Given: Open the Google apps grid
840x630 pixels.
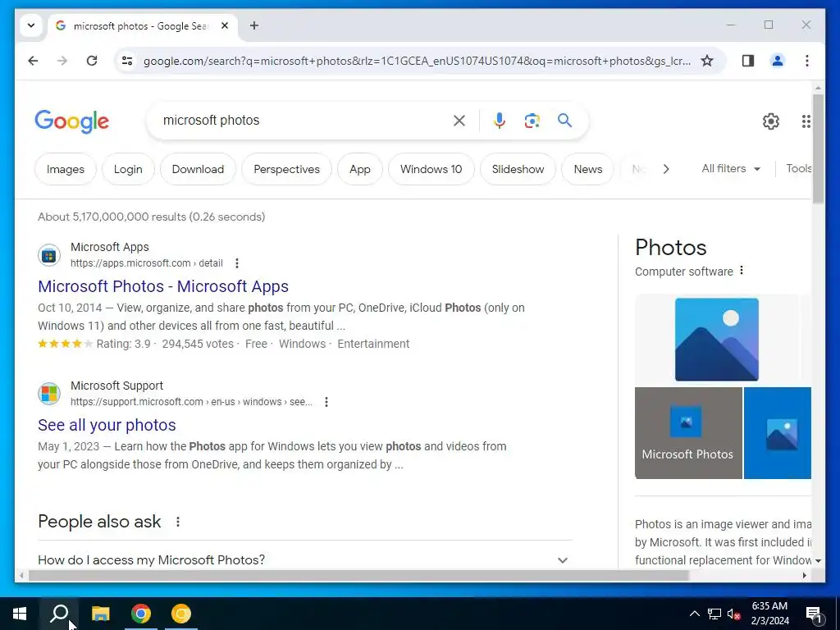Looking at the screenshot, I should 806,121.
